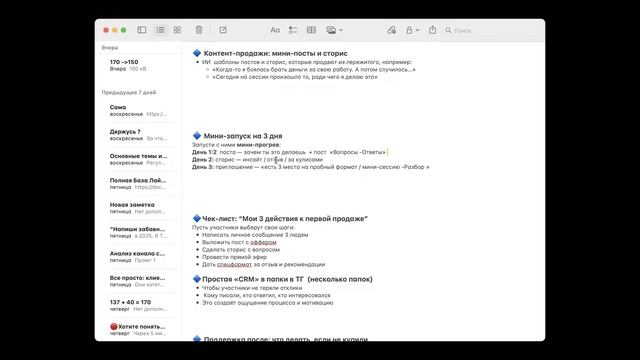Viewport: 640px width, 360px height.
Task: Insert a table via toolbar icon
Action: tap(311, 30)
